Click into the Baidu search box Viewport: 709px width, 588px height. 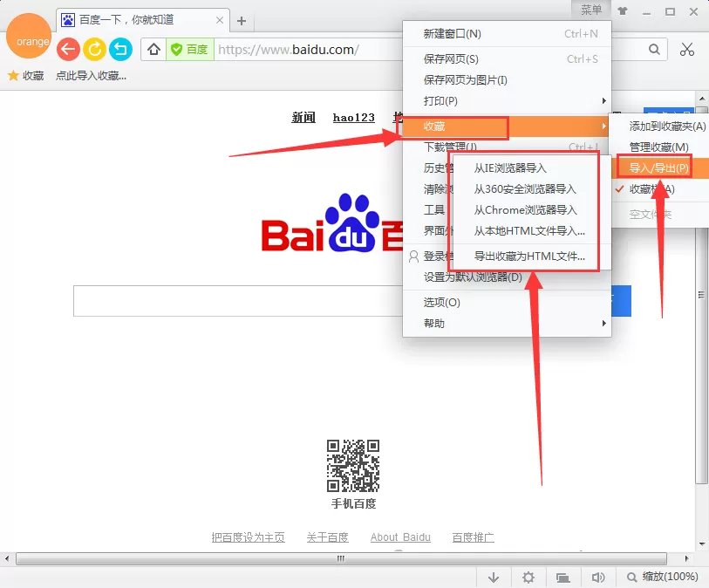click(x=238, y=301)
